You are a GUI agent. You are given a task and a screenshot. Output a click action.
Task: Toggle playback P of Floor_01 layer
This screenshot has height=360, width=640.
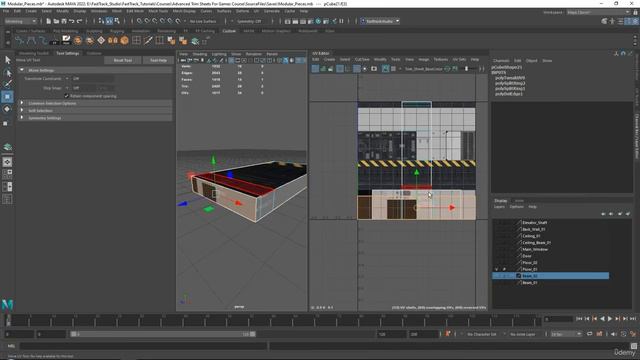(x=504, y=269)
